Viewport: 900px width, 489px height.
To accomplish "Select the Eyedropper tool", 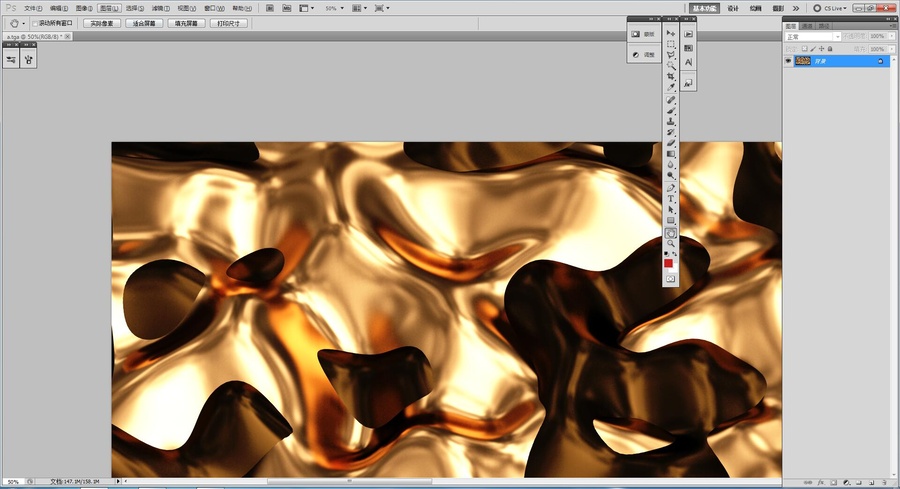I will 670,87.
